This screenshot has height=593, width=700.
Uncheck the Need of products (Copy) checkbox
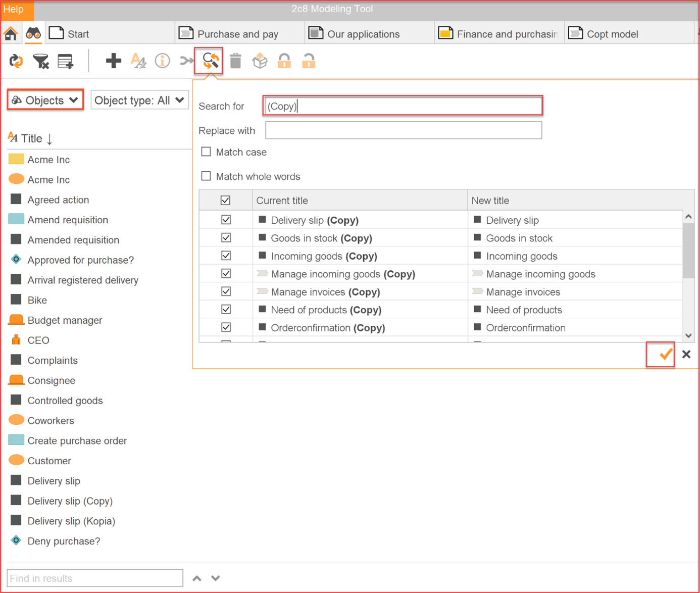[226, 310]
